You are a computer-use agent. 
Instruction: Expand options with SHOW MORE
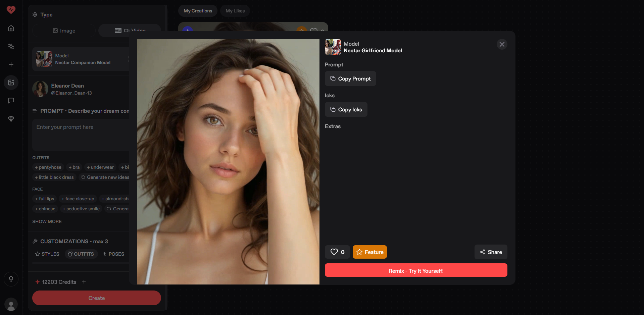click(x=47, y=221)
